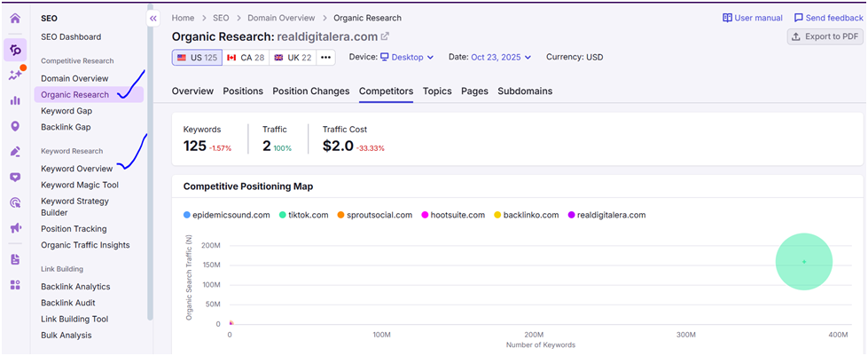
Task: Click the AI sparkle icon with notification dot
Action: (14, 75)
